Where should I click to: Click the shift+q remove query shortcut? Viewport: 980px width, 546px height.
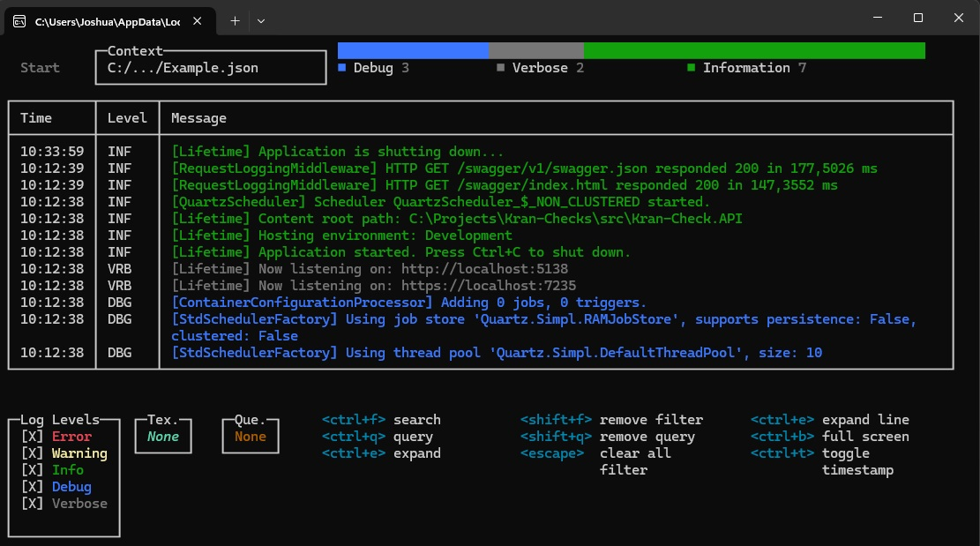(x=608, y=437)
